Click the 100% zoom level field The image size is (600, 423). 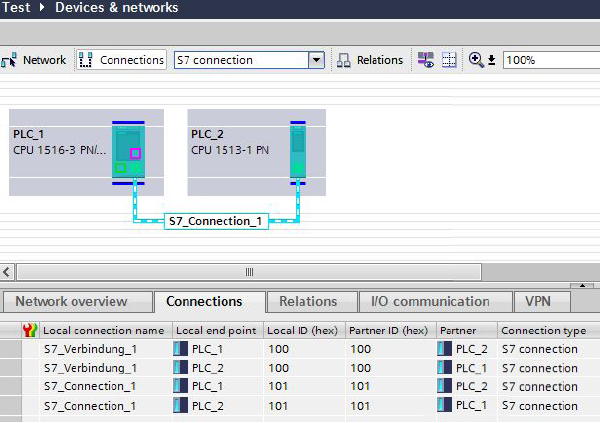[x=551, y=60]
